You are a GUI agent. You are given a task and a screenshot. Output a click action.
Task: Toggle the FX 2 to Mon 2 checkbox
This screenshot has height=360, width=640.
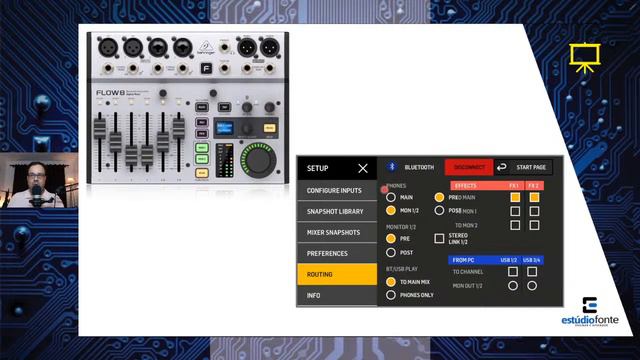click(534, 225)
